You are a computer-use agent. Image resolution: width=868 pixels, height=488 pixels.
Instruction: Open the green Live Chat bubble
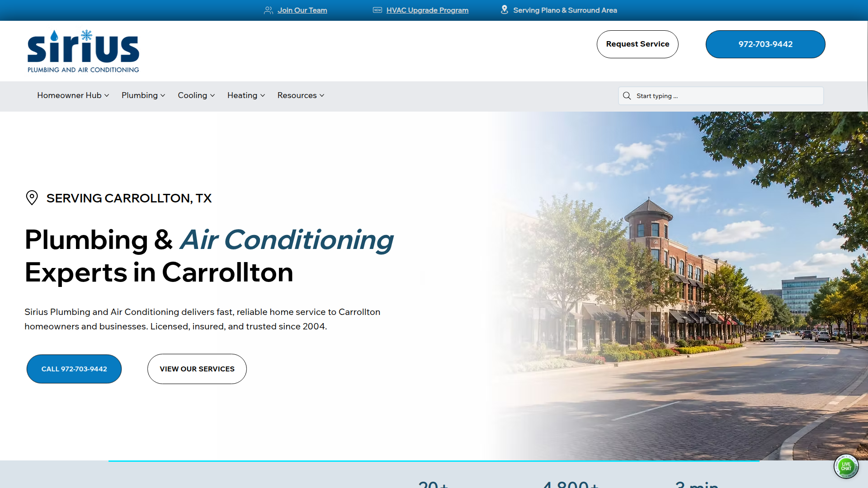[x=846, y=466]
